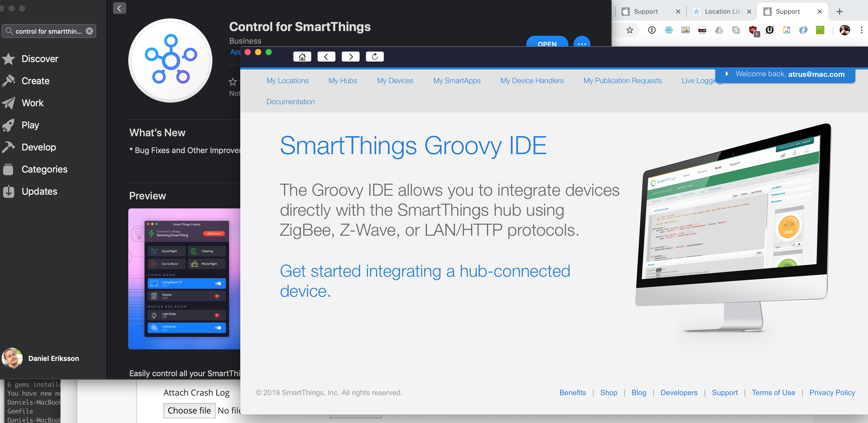The image size is (868, 423).
Task: Reload the page with the refresh toolbar button
Action: click(375, 57)
